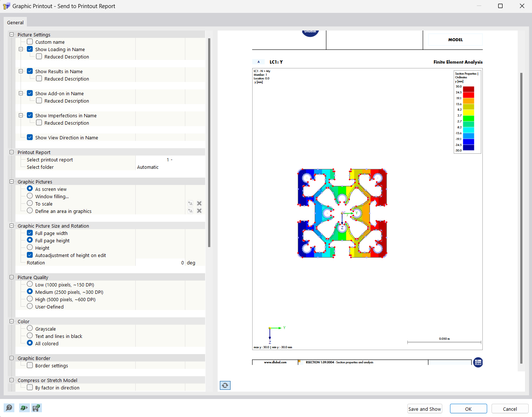Collapse the Graphic Pictures section
Screen dimensions: 532x417
pos(11,181)
